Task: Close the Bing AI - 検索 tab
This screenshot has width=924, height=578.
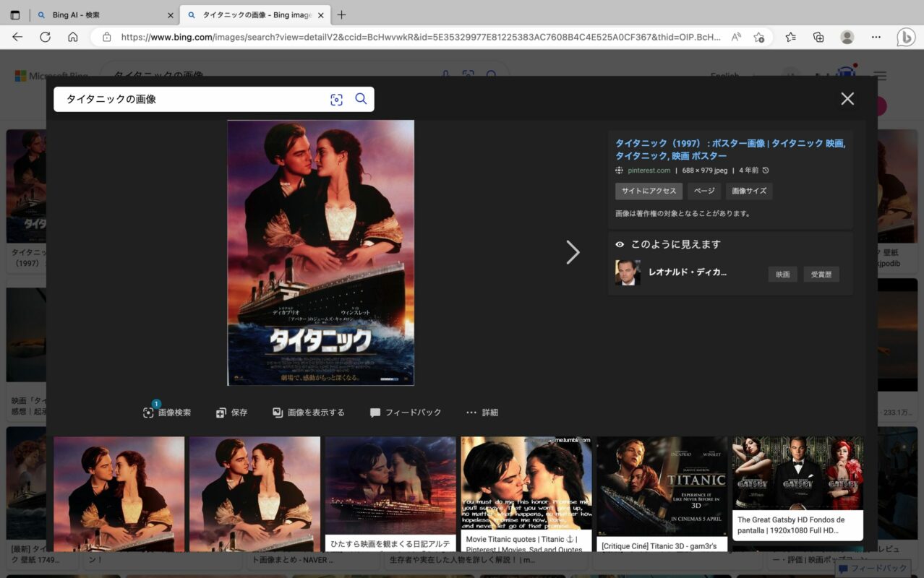Action: [171, 15]
